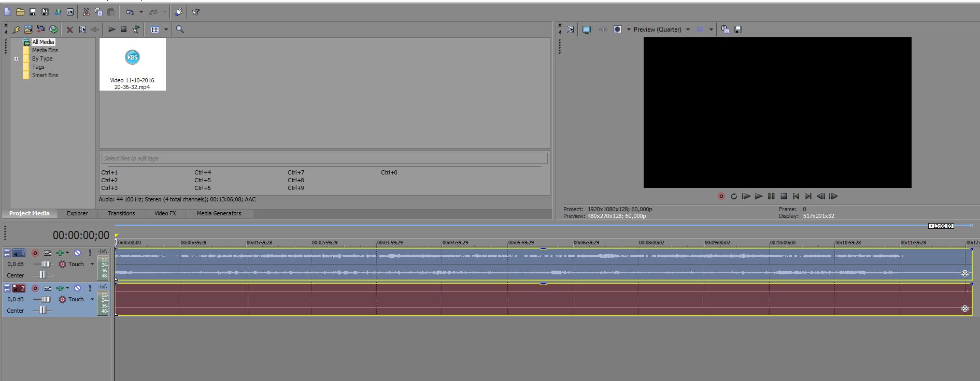Viewport: 980px width, 381px height.
Task: Create a new project from the main toolbar
Action: tap(7, 12)
